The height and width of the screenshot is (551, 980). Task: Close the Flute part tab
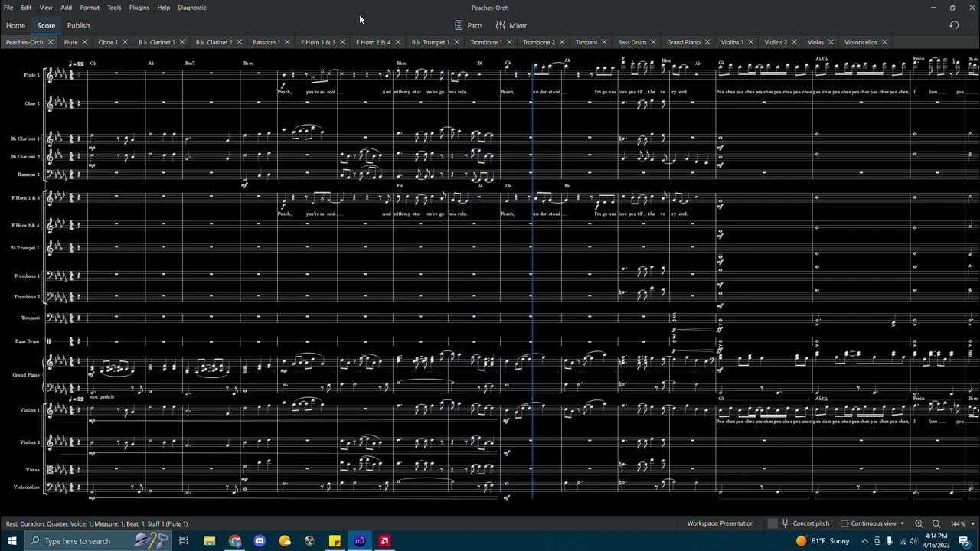pos(84,42)
